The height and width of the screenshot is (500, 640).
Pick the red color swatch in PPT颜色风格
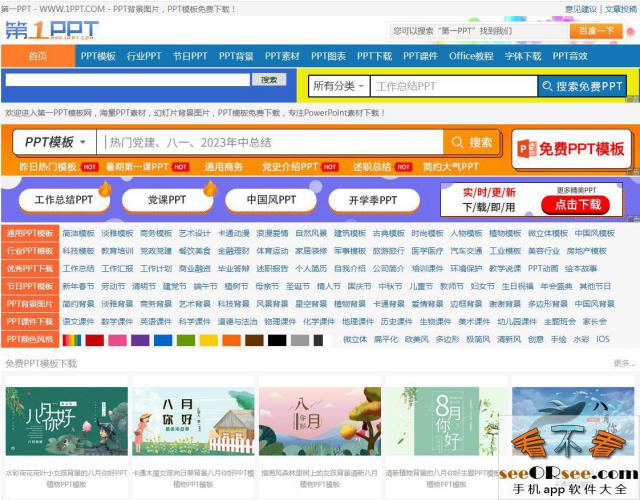pos(94,340)
